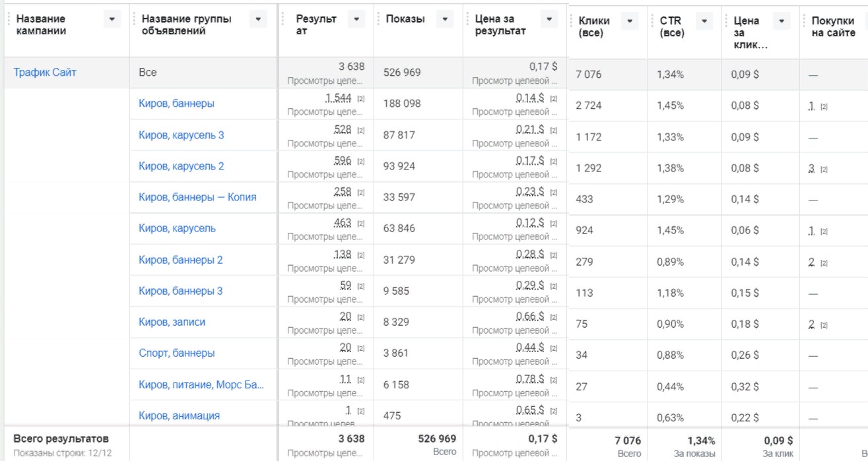Click Киров, баннеры — Копия link
This screenshot has width=868, height=461.
point(197,197)
